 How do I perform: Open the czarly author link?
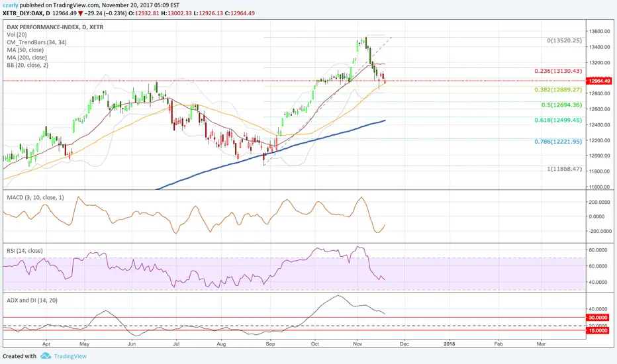[10, 5]
